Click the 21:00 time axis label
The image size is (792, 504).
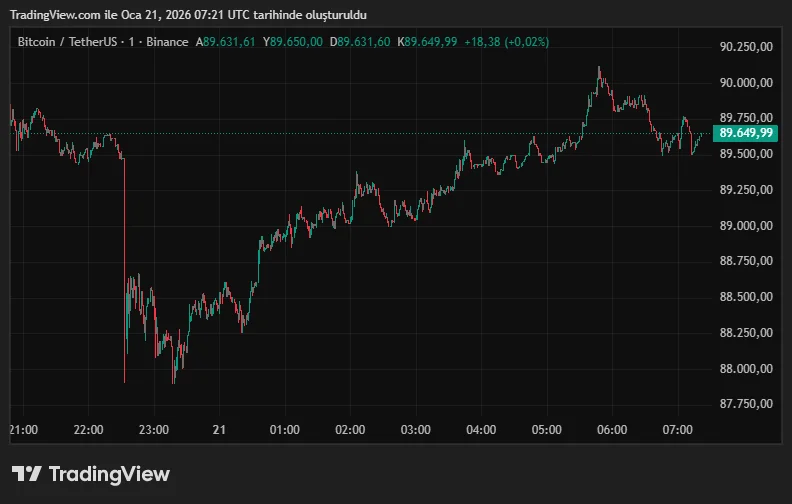(x=24, y=430)
